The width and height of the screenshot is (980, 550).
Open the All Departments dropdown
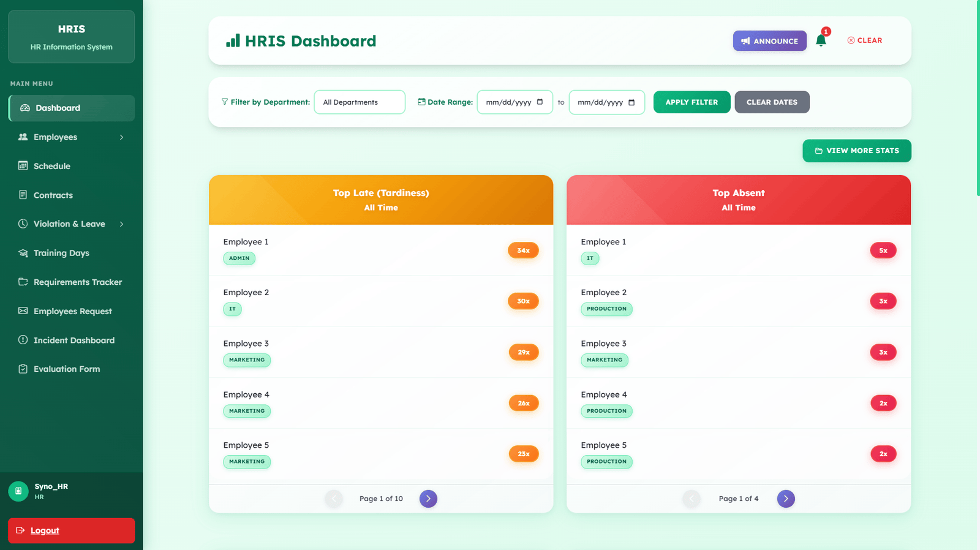click(x=360, y=102)
